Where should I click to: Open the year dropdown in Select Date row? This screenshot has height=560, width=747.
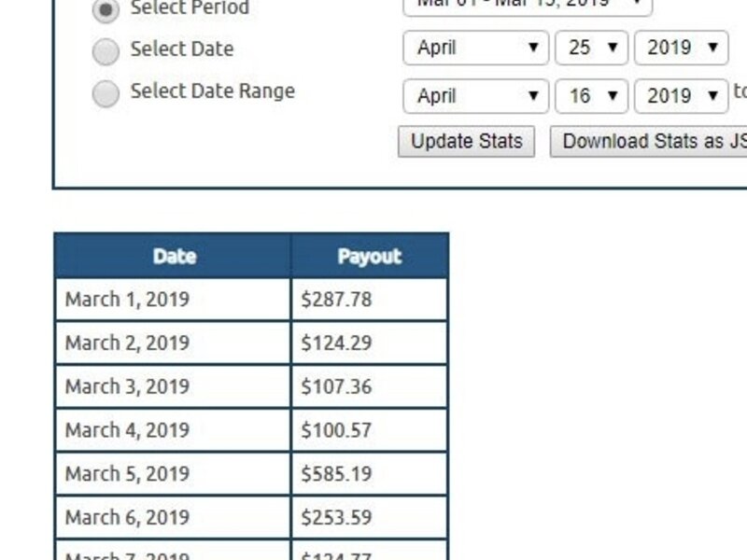(x=681, y=49)
